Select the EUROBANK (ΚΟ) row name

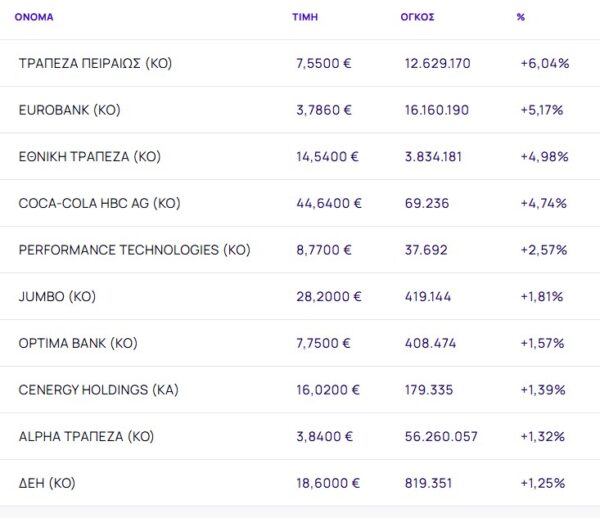click(69, 110)
